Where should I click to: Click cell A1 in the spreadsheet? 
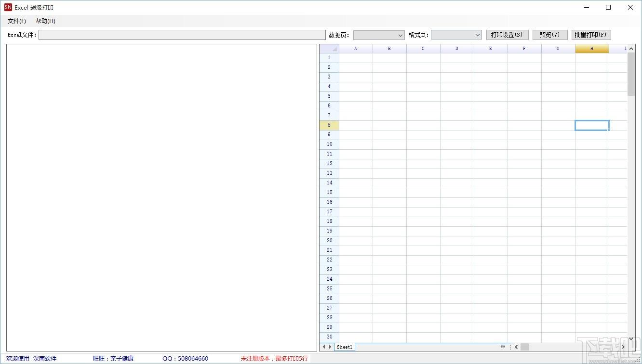356,58
